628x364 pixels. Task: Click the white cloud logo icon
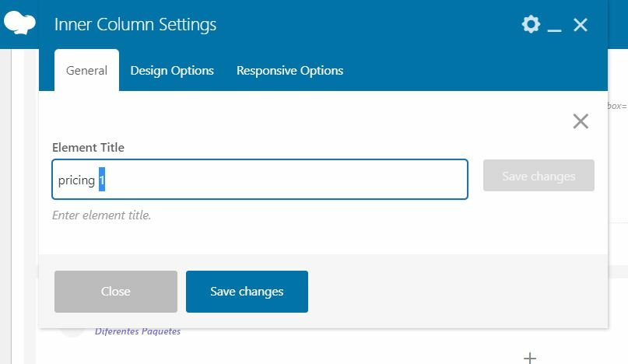point(19,23)
